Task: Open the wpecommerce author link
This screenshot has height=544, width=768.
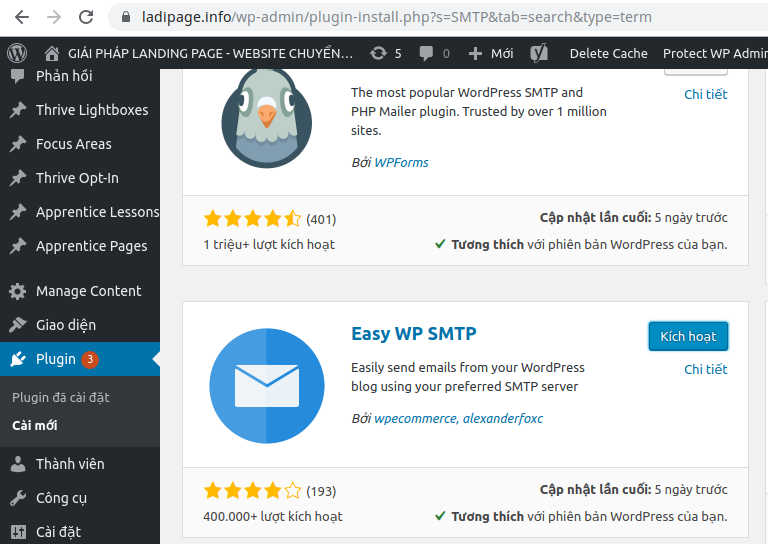Action: (416, 419)
